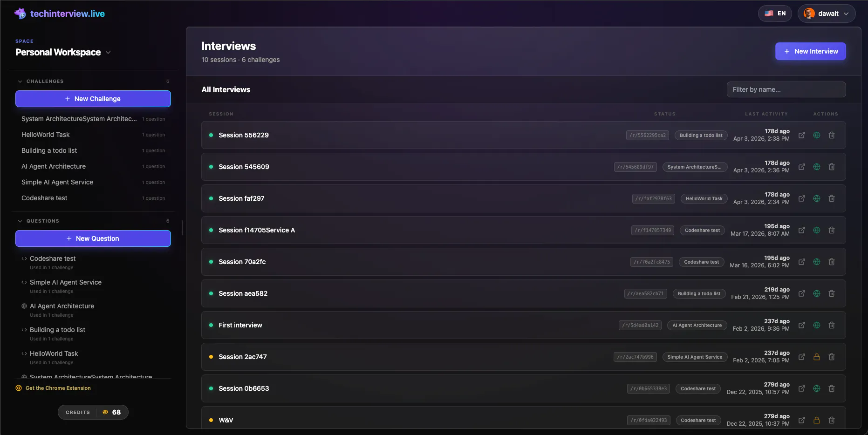Toggle globe icon for First interview
This screenshot has width=868, height=435.
click(817, 325)
